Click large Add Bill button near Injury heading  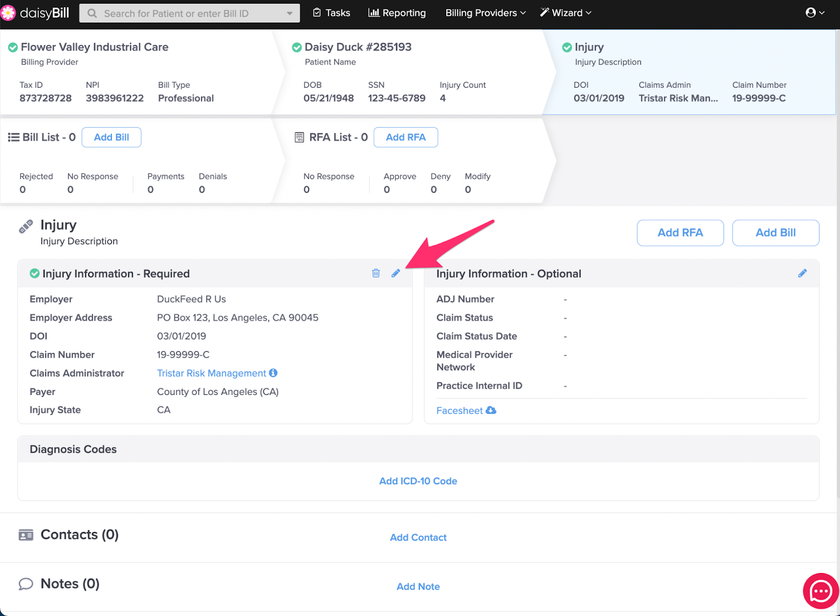[x=776, y=233]
